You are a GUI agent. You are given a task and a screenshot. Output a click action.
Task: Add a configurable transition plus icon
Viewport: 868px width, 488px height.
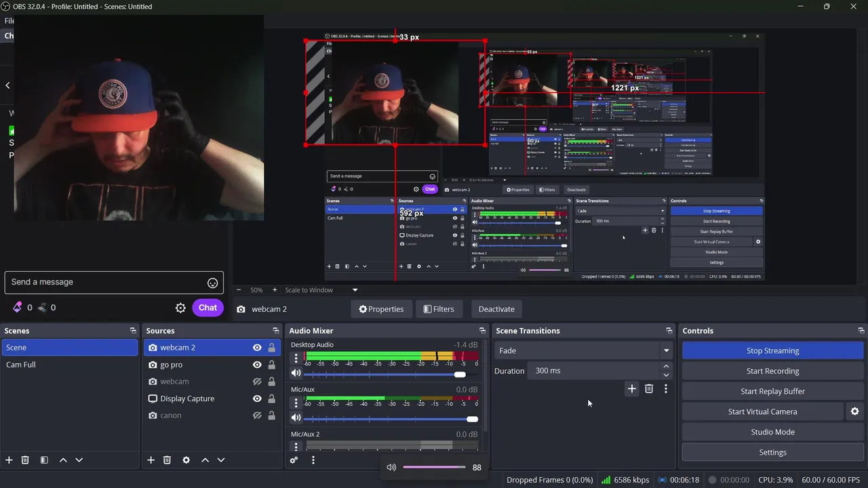click(631, 388)
